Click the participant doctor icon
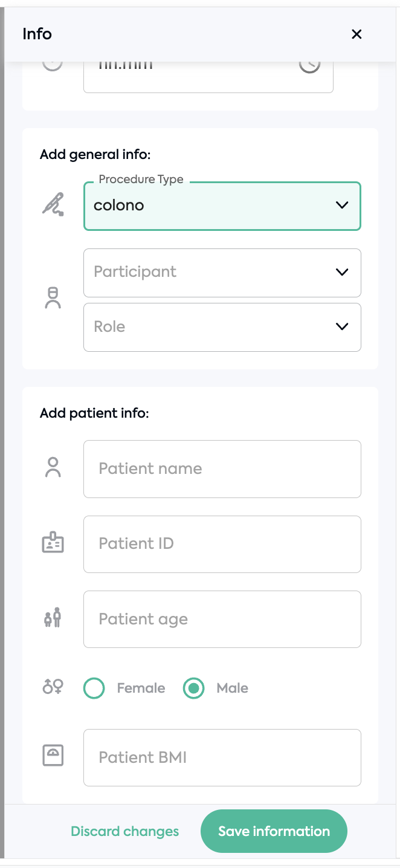 tap(53, 299)
